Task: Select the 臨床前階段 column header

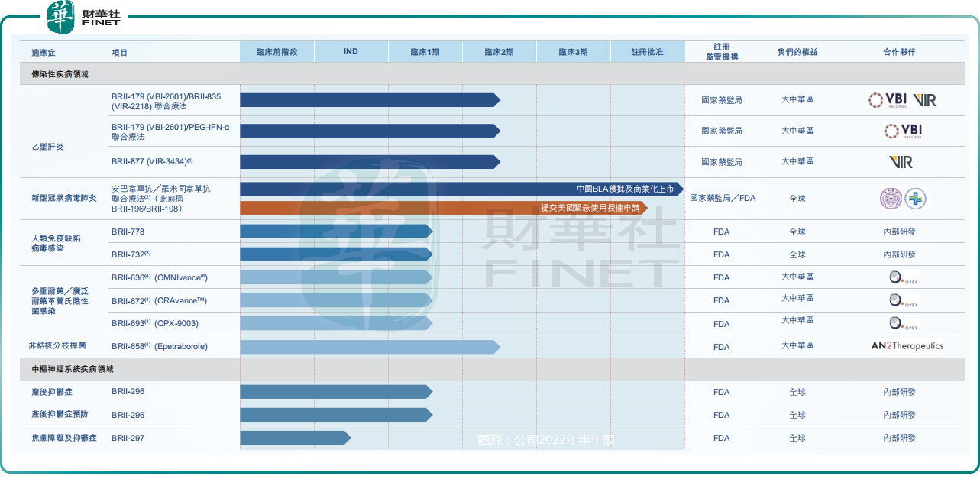Action: tap(277, 52)
